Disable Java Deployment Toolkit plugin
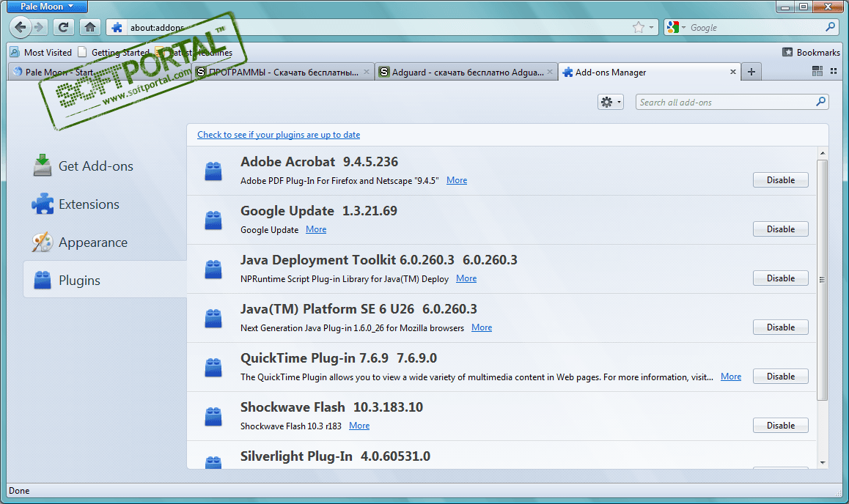 click(x=780, y=278)
